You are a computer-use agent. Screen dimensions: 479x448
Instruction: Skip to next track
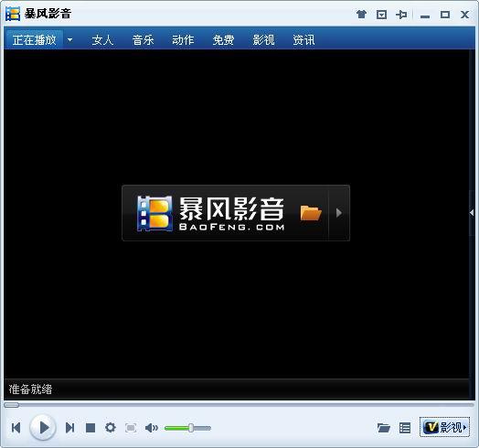[70, 428]
